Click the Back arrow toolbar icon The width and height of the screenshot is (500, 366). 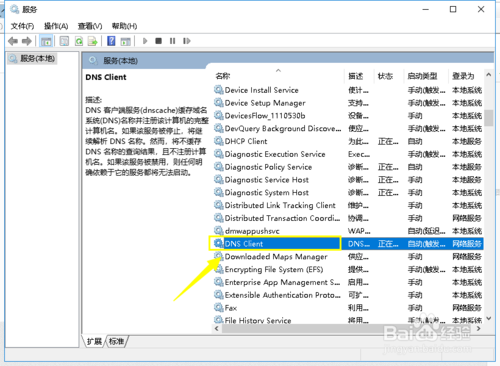[x=13, y=41]
